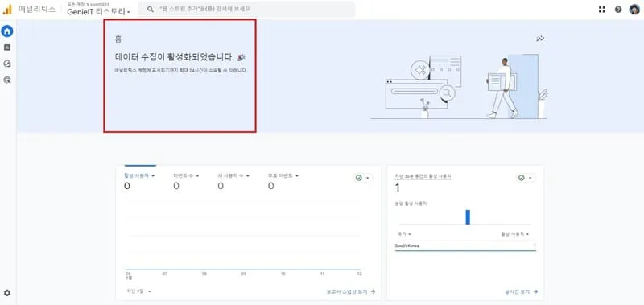Click the 보고서 스냅샷 보기 link
The image size is (644, 305).
point(351,291)
